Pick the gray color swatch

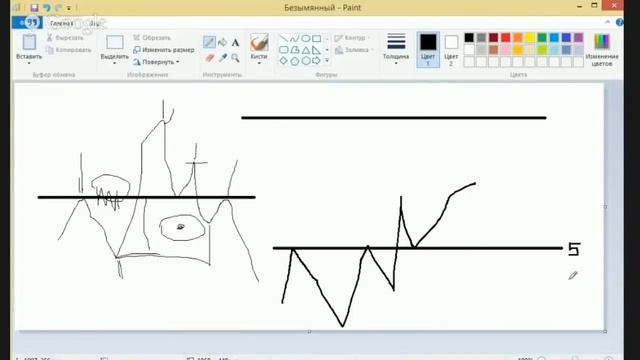pyautogui.click(x=481, y=38)
